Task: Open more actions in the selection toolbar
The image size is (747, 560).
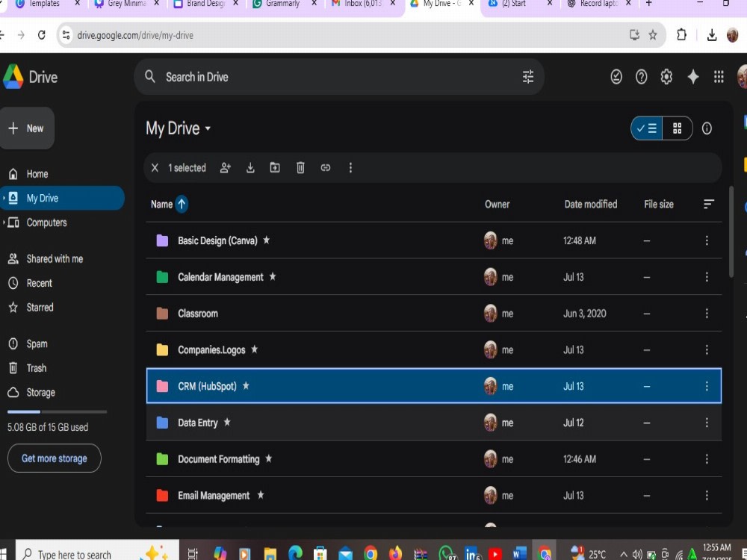Action: 350,167
